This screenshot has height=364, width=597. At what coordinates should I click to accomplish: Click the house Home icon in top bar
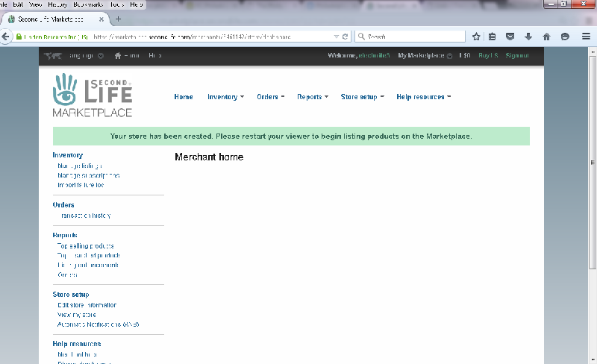[118, 56]
